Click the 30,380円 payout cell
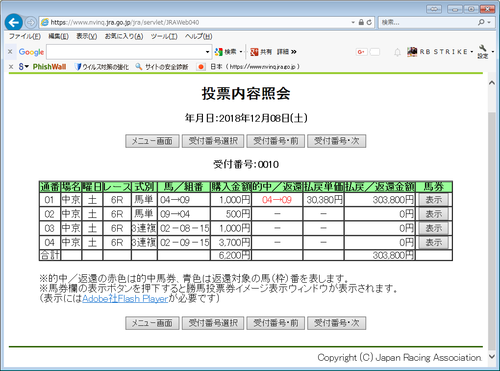Viewport: 500px width, 371px height. (x=324, y=200)
